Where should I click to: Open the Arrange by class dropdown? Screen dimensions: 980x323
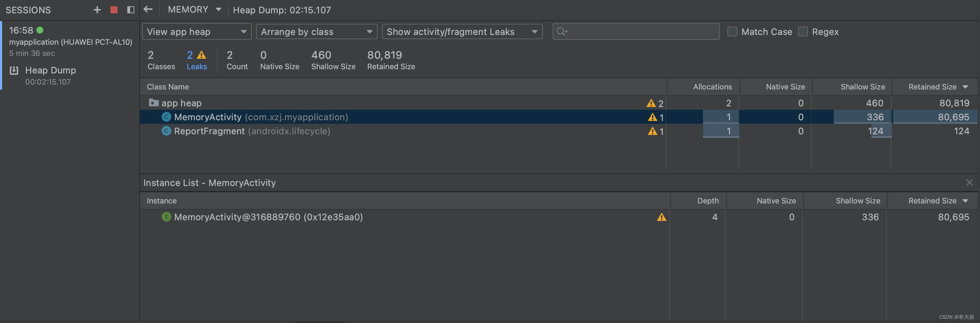tap(316, 31)
